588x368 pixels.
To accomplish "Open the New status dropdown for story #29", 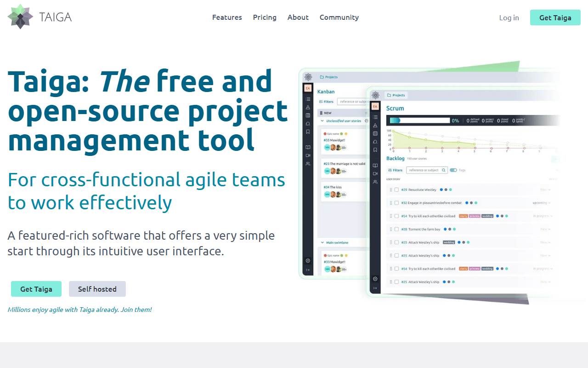I will pos(545,190).
